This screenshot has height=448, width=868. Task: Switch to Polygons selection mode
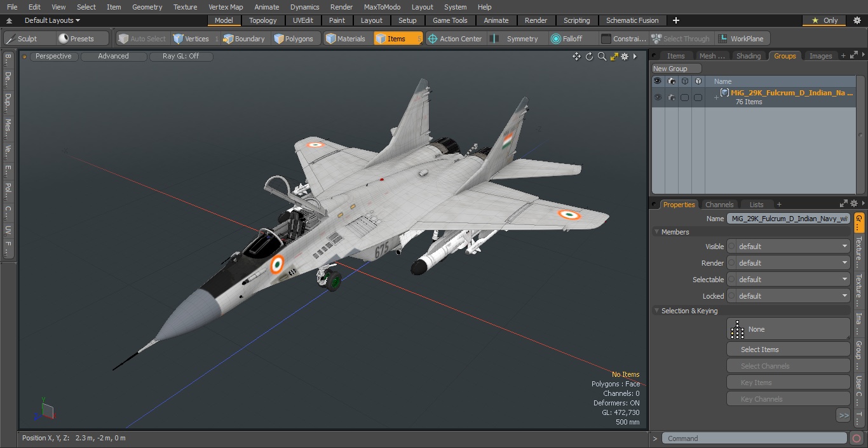pos(297,39)
